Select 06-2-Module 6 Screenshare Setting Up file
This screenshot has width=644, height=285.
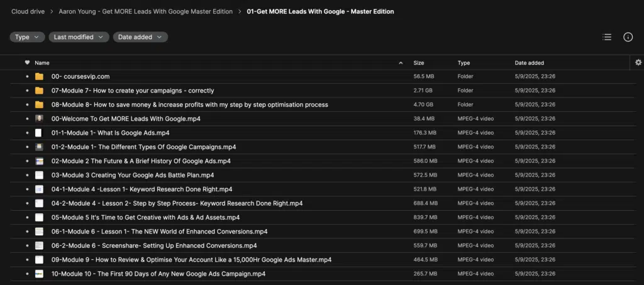154,245
